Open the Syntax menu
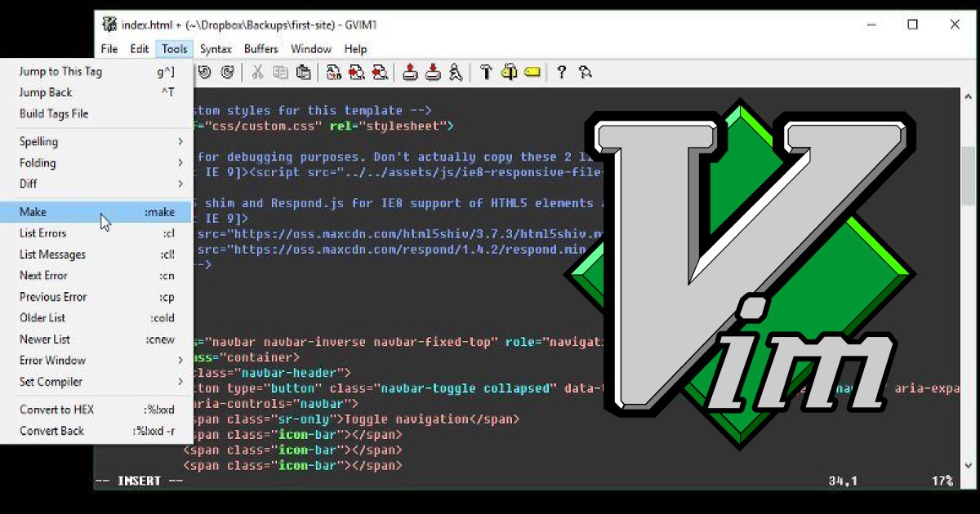The image size is (980, 514). click(x=216, y=49)
